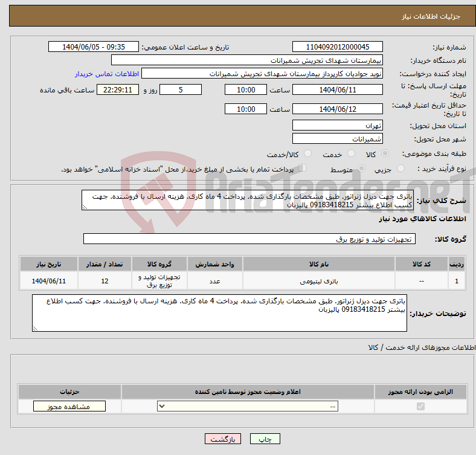Image resolution: width=476 pixels, height=455 pixels.
Task: Open the مشاهده مجوز button
Action: (x=69, y=407)
